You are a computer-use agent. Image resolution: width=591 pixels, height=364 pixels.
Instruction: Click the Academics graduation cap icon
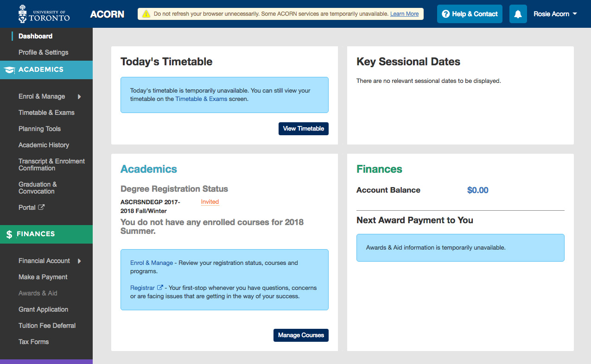(x=10, y=70)
